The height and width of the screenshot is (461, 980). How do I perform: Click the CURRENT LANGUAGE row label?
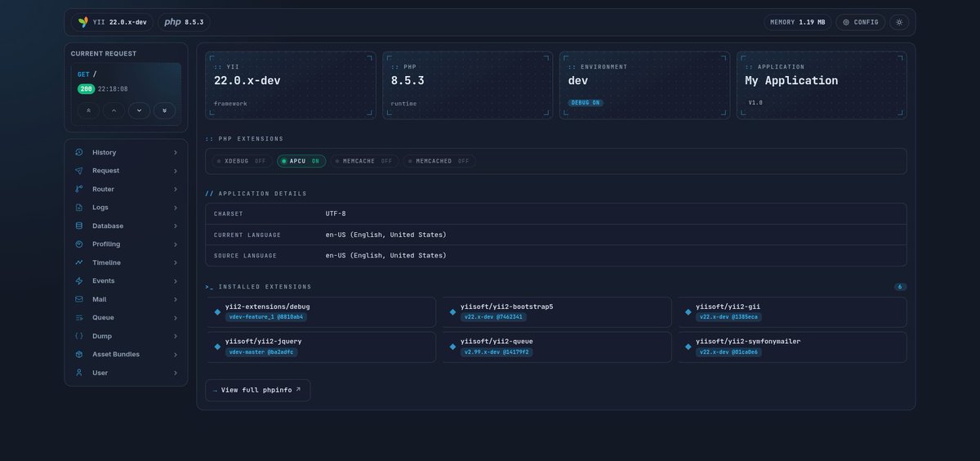(247, 235)
